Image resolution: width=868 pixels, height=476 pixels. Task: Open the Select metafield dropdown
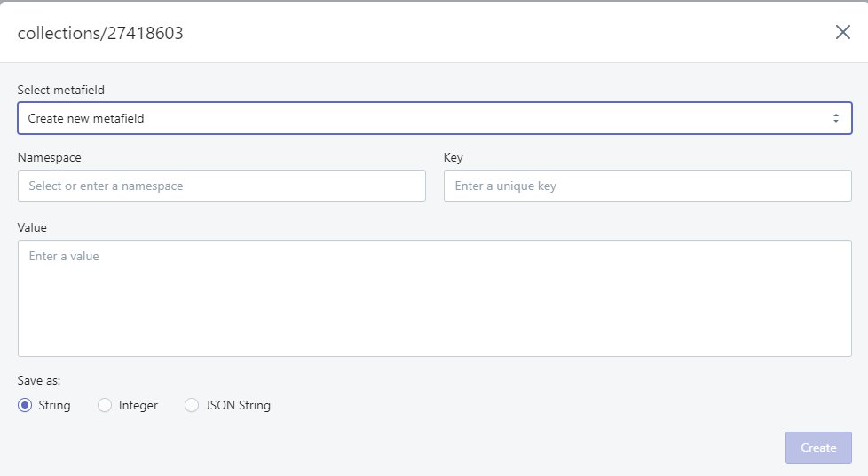pyautogui.click(x=434, y=118)
